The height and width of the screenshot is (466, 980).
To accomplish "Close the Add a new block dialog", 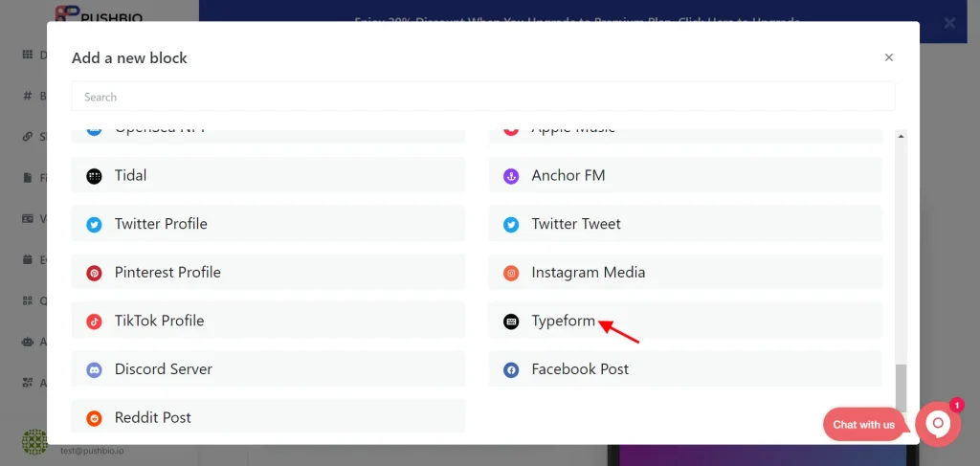I will pos(889,57).
